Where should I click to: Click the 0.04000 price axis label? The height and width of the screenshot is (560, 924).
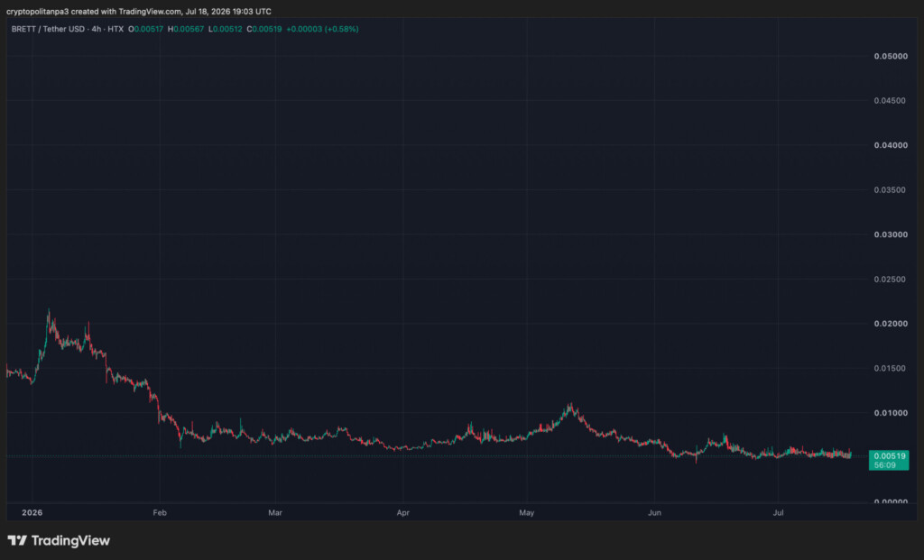coord(891,145)
